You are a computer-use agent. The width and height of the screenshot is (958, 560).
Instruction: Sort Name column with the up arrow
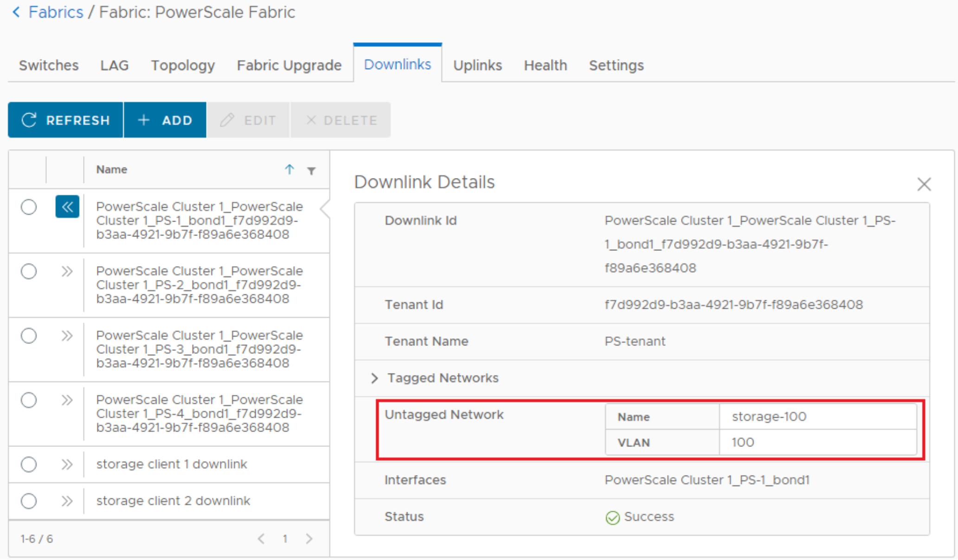click(289, 170)
